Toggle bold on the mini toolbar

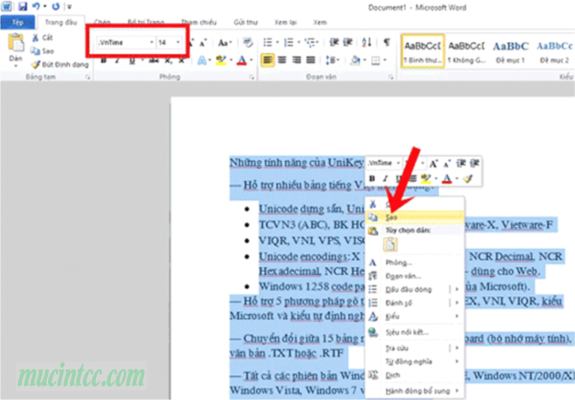[x=372, y=179]
